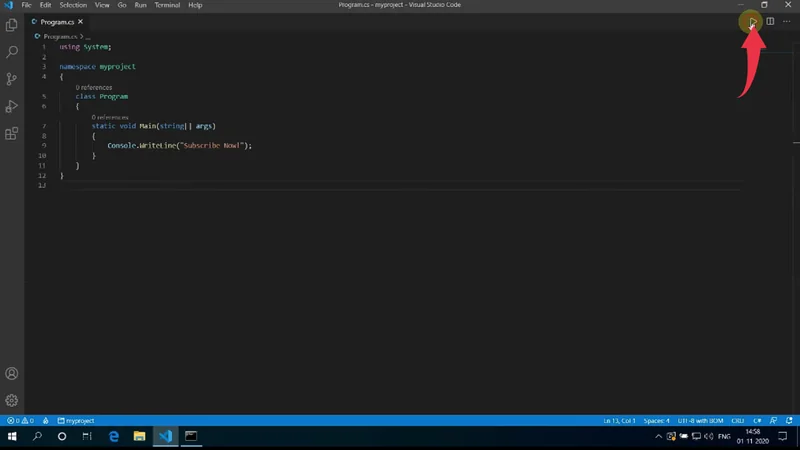The width and height of the screenshot is (800, 450).
Task: Open the Selection menu
Action: (73, 5)
